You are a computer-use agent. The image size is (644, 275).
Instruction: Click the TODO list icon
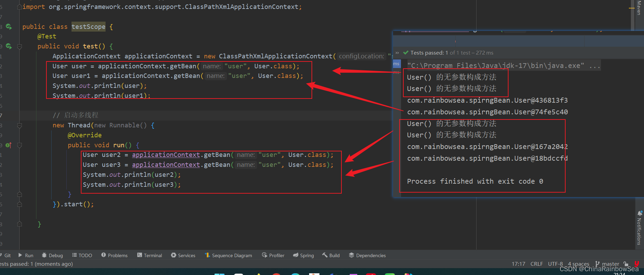[74, 255]
